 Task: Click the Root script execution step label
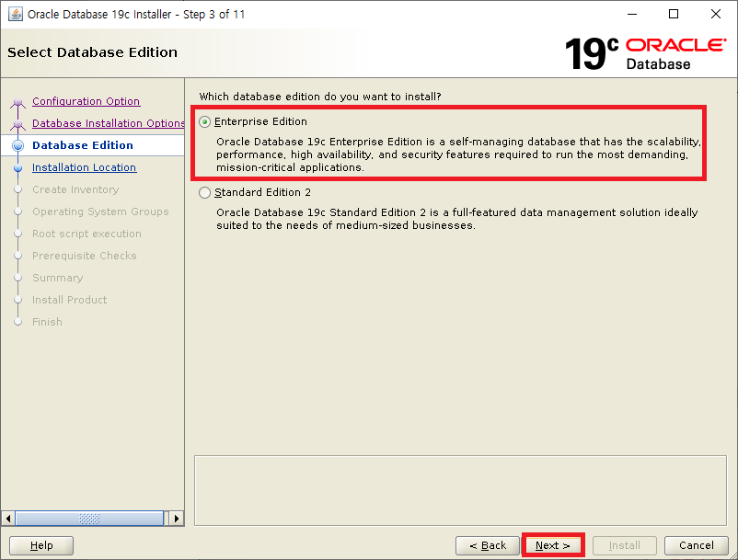[x=86, y=234]
